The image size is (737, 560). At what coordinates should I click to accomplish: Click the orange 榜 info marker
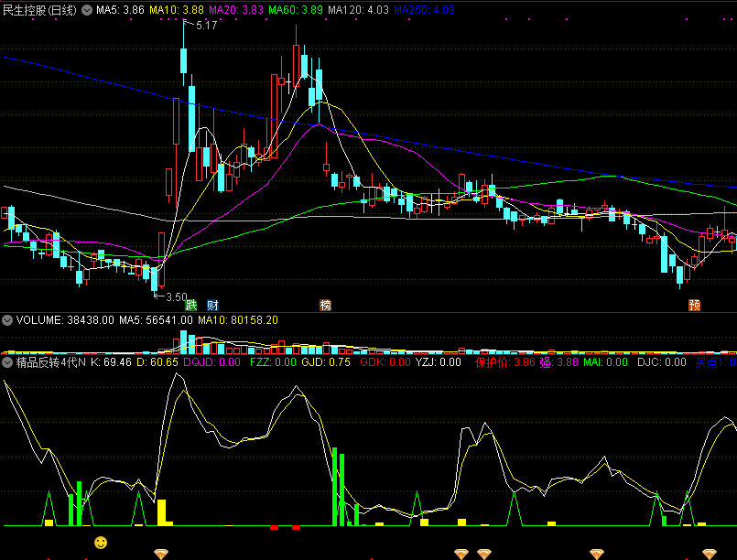click(x=325, y=306)
